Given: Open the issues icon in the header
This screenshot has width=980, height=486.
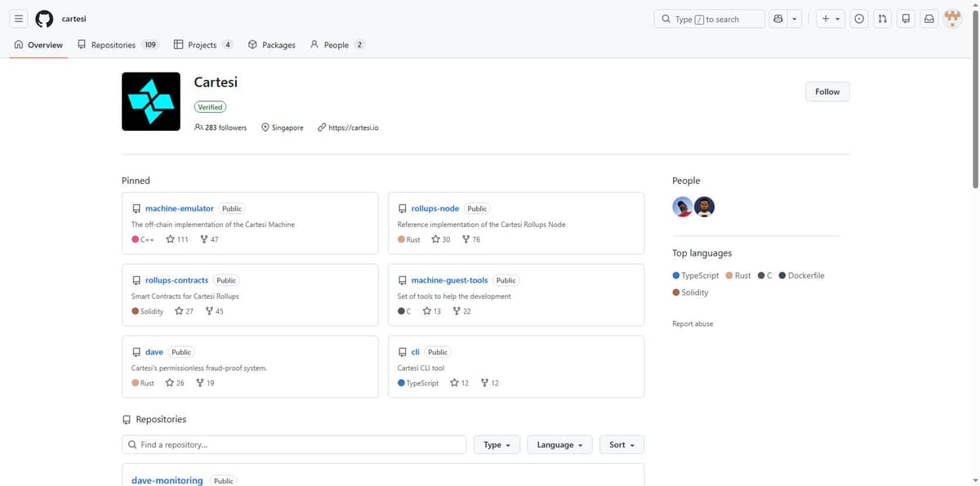Looking at the screenshot, I should (x=859, y=19).
